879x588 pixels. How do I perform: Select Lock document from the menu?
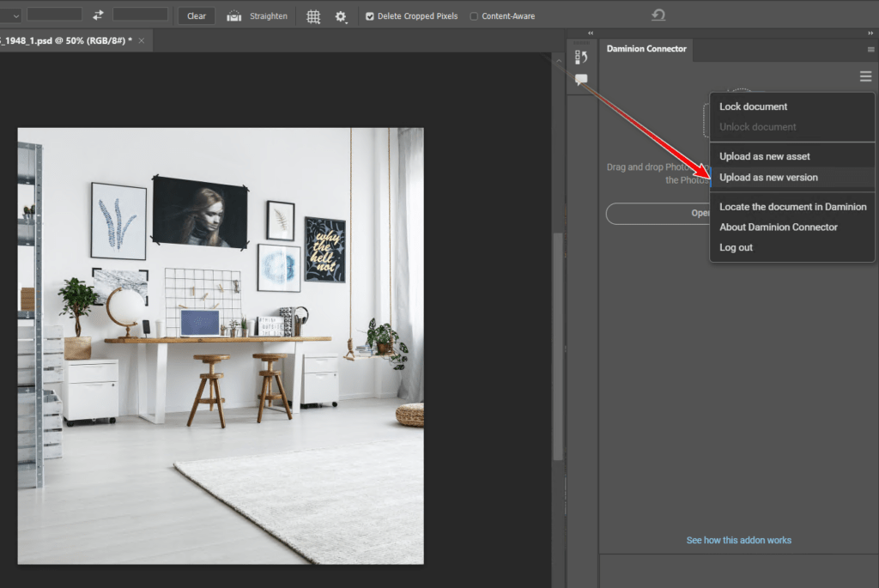click(753, 106)
